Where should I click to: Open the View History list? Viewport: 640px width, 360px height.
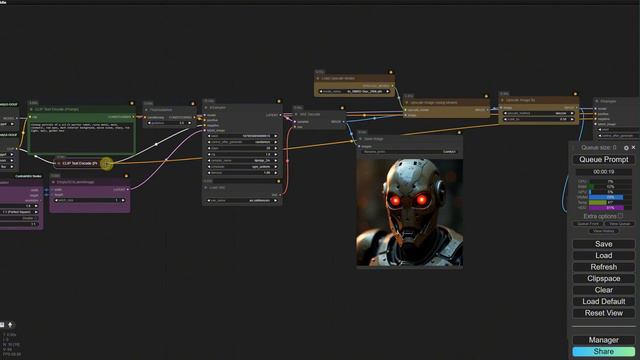[604, 231]
